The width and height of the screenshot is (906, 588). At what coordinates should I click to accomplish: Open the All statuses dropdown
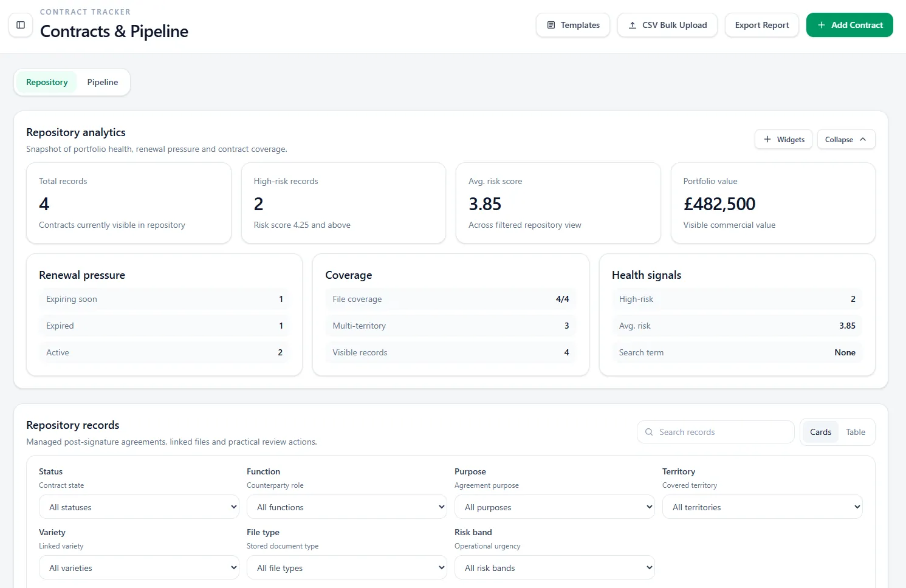[139, 507]
